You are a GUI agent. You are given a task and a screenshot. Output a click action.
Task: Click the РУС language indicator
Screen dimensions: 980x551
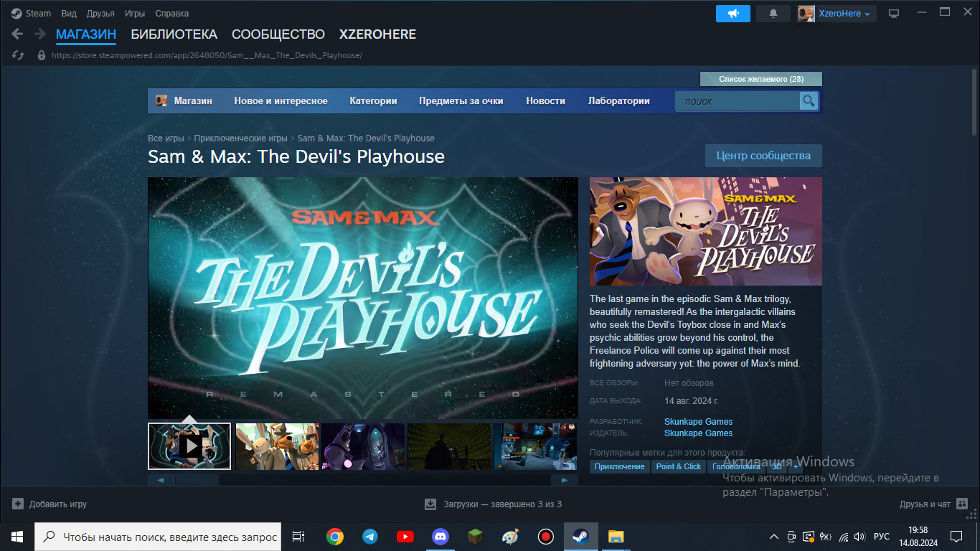pos(882,537)
